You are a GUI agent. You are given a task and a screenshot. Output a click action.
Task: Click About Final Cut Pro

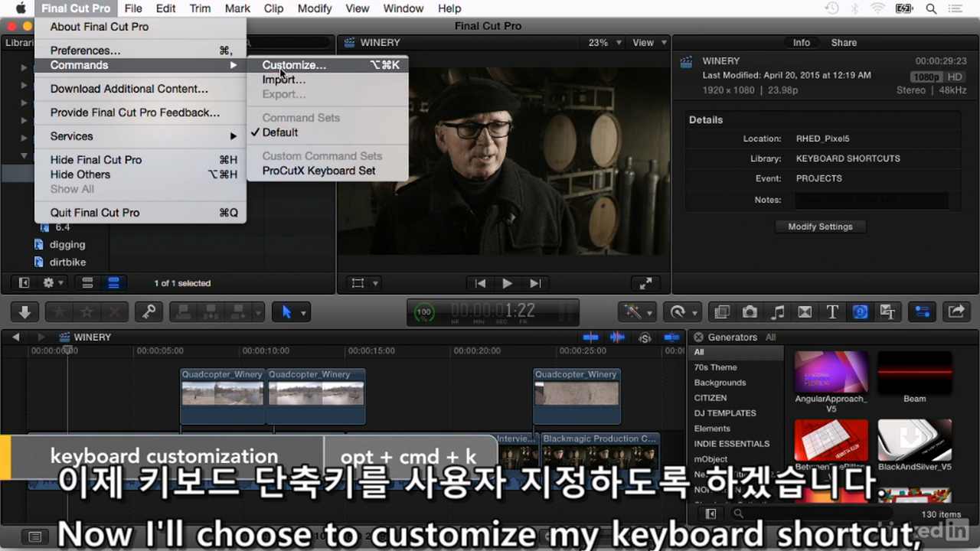click(x=140, y=27)
